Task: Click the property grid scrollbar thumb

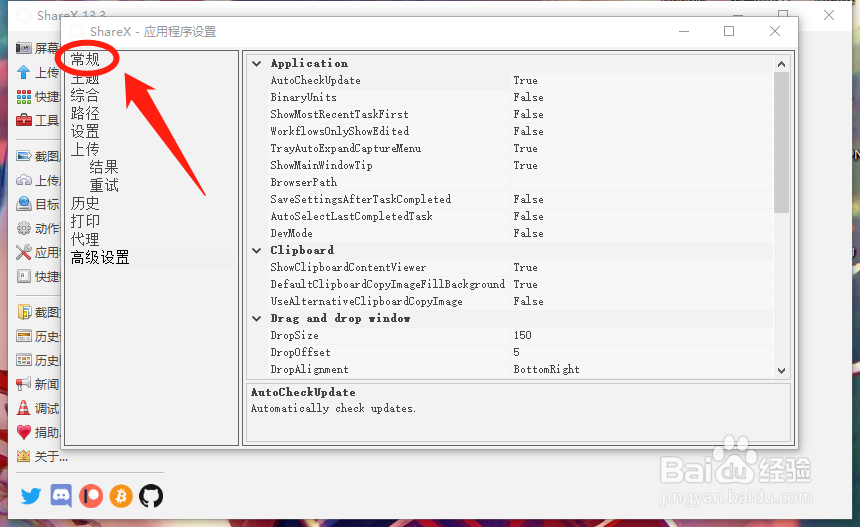Action: 782,142
